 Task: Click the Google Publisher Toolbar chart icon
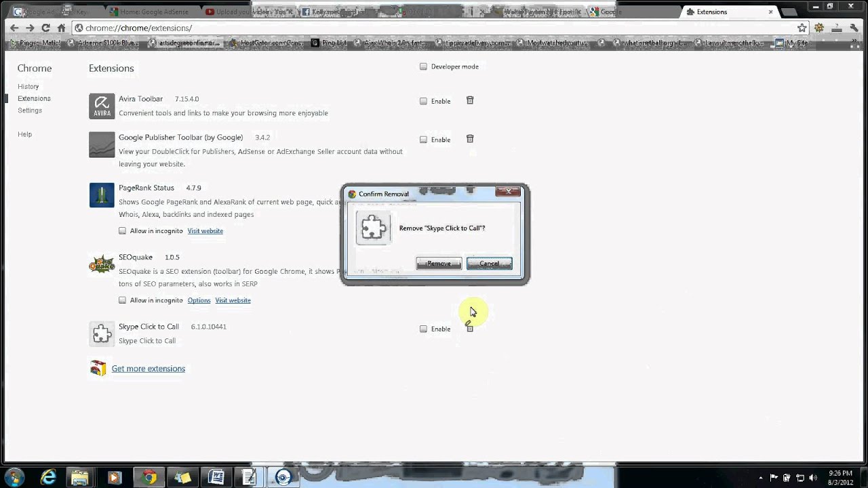102,144
